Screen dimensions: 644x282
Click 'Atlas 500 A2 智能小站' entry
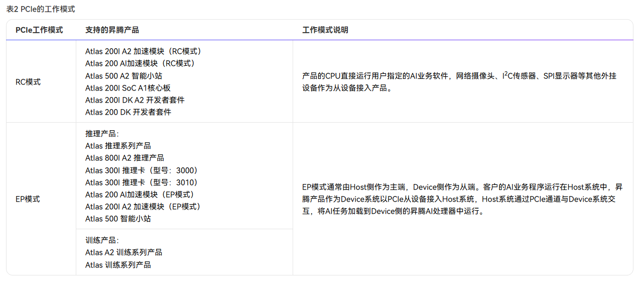tap(124, 76)
